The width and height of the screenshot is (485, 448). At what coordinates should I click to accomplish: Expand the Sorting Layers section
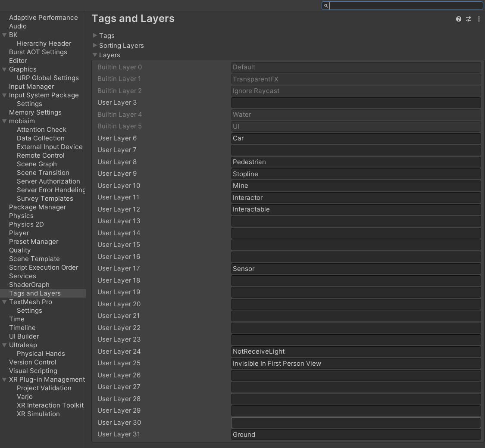95,45
